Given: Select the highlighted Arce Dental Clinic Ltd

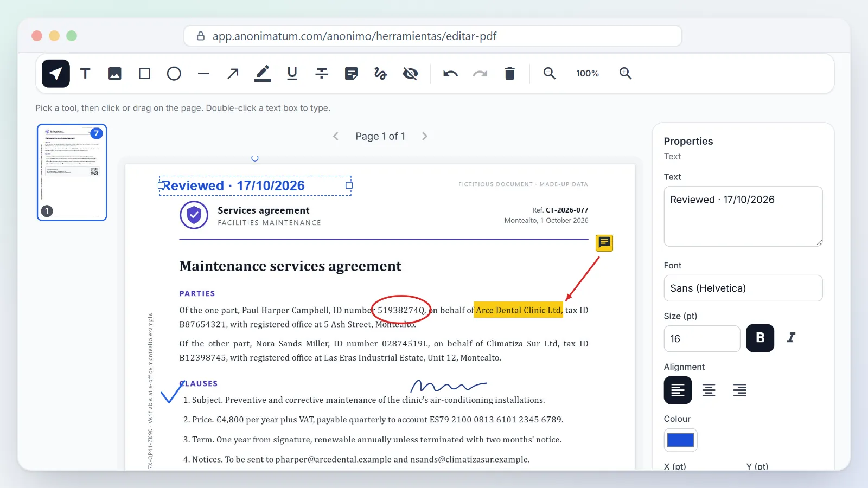Looking at the screenshot, I should pyautogui.click(x=519, y=310).
